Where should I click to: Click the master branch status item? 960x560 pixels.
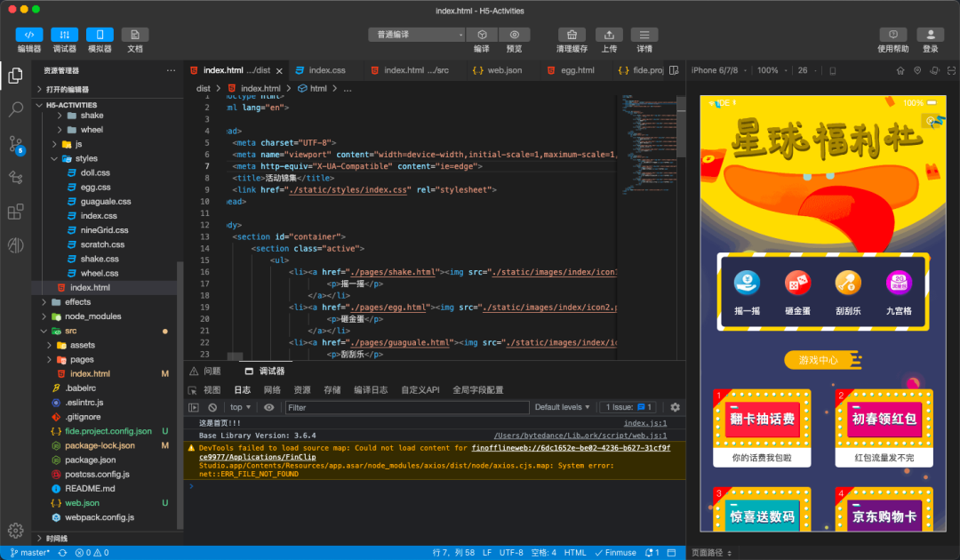[30, 553]
